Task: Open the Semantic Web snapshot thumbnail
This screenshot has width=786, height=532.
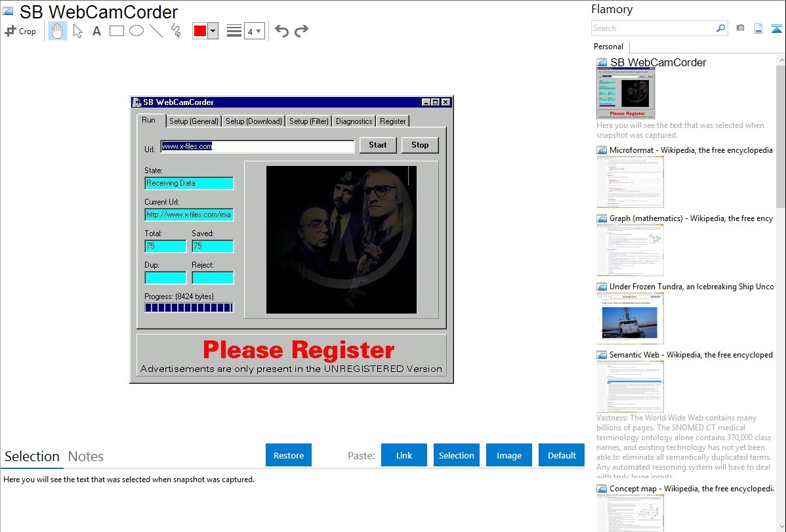Action: coord(630,386)
